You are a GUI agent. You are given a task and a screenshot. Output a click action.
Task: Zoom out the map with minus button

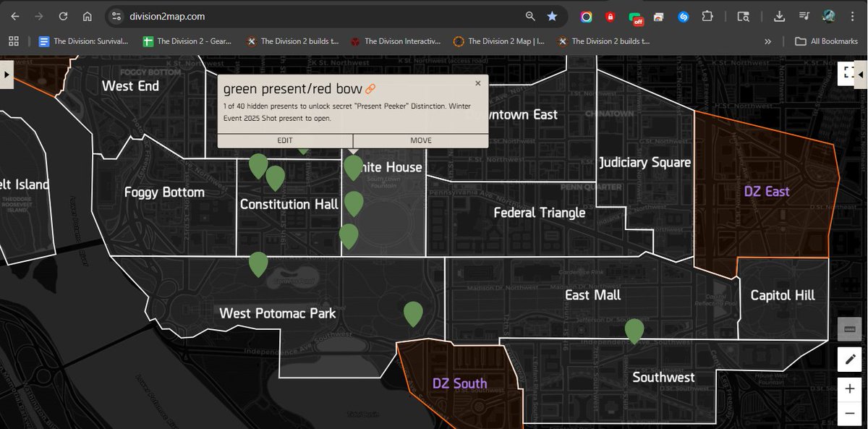pyautogui.click(x=849, y=413)
